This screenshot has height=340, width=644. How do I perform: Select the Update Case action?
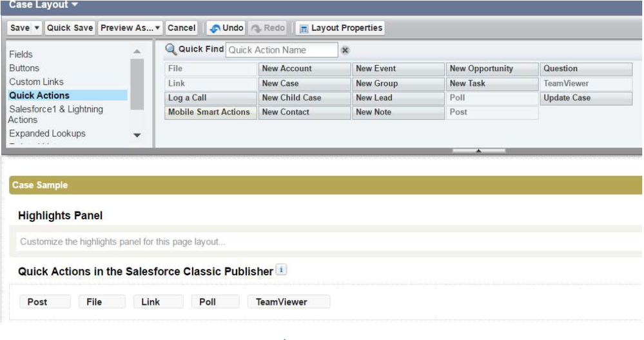tap(586, 98)
